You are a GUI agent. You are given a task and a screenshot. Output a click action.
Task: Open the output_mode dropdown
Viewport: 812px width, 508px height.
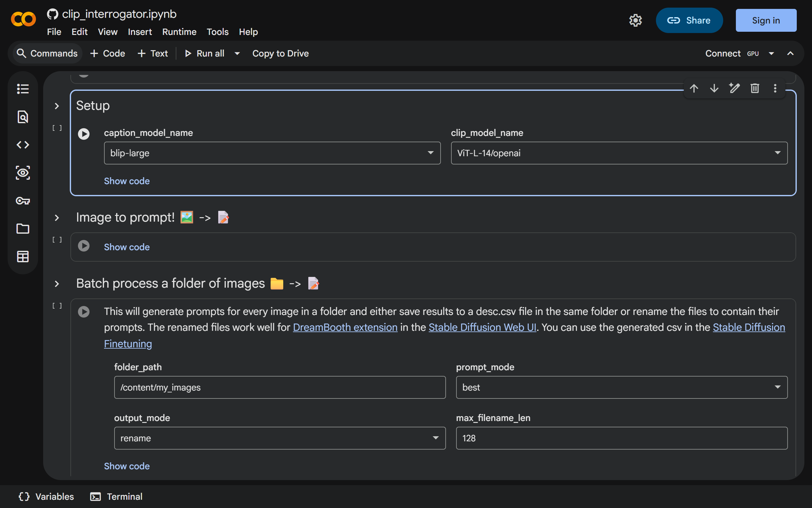coord(280,438)
